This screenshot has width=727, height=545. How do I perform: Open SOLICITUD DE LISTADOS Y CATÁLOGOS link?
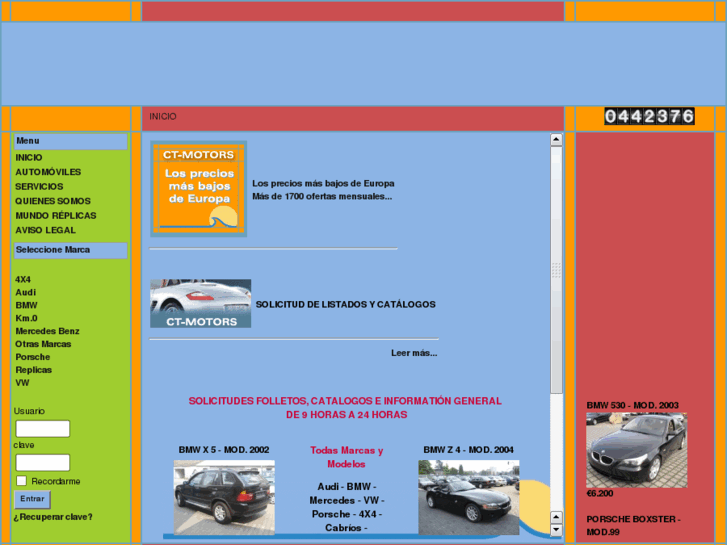point(345,305)
